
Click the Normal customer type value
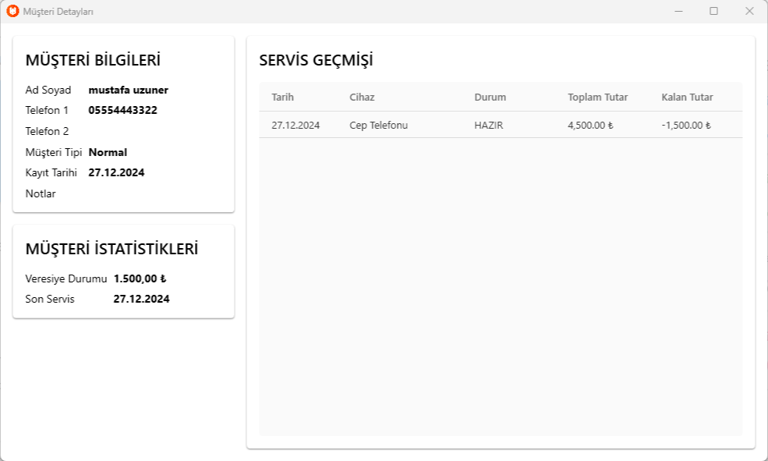[108, 152]
